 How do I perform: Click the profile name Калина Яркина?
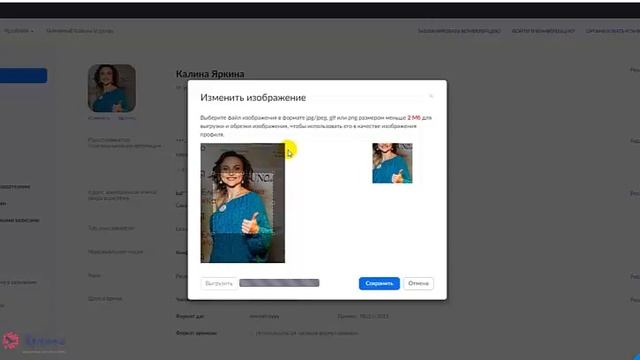pyautogui.click(x=210, y=74)
